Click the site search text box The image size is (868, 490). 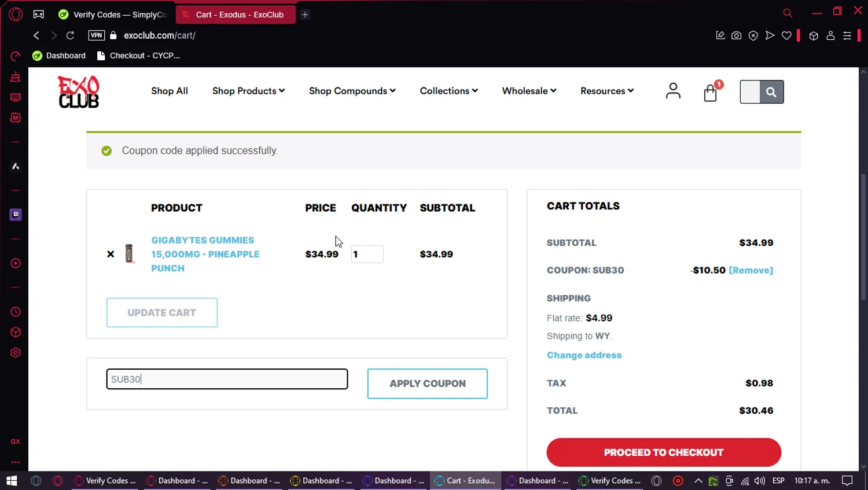click(750, 92)
